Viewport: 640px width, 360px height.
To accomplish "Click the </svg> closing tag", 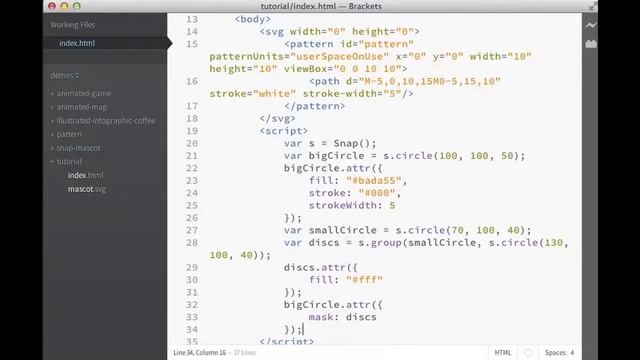I will coord(277,118).
